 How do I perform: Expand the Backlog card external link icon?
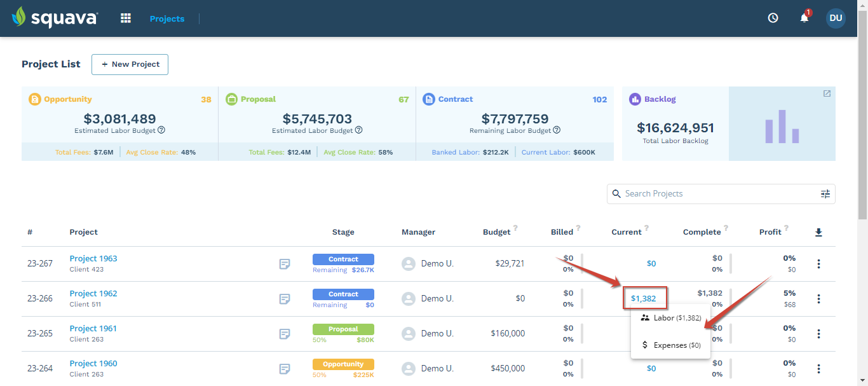point(827,94)
